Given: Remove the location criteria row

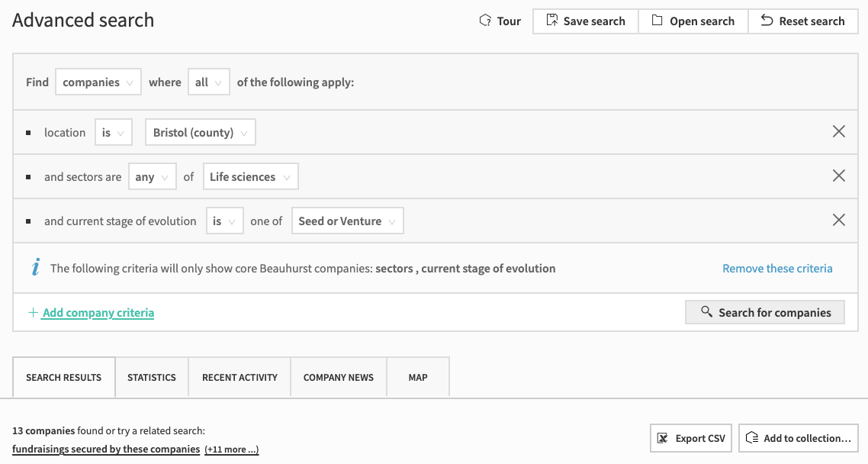Looking at the screenshot, I should [x=838, y=132].
